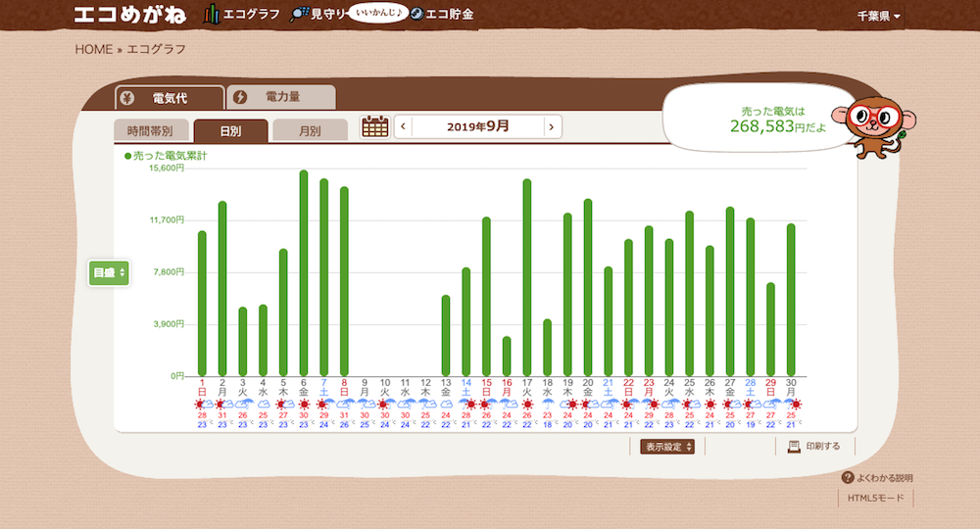The width and height of the screenshot is (980, 529).
Task: Select the 時間帯別 hourly tab
Action: pyautogui.click(x=150, y=130)
